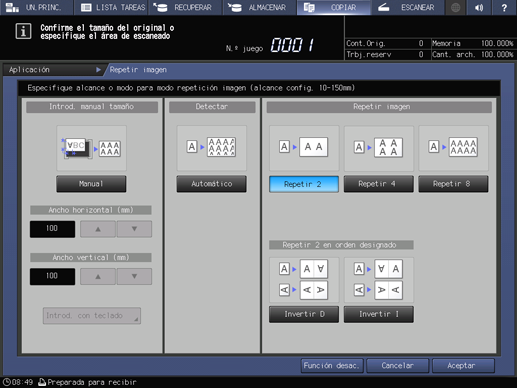Select the Automático detection button
Image resolution: width=517 pixels, height=388 pixels.
click(x=212, y=184)
